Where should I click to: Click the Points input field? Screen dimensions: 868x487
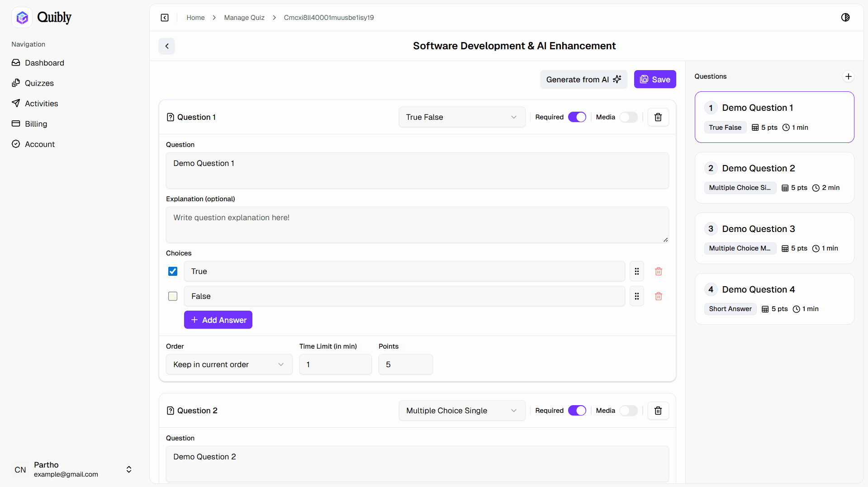[x=405, y=364]
